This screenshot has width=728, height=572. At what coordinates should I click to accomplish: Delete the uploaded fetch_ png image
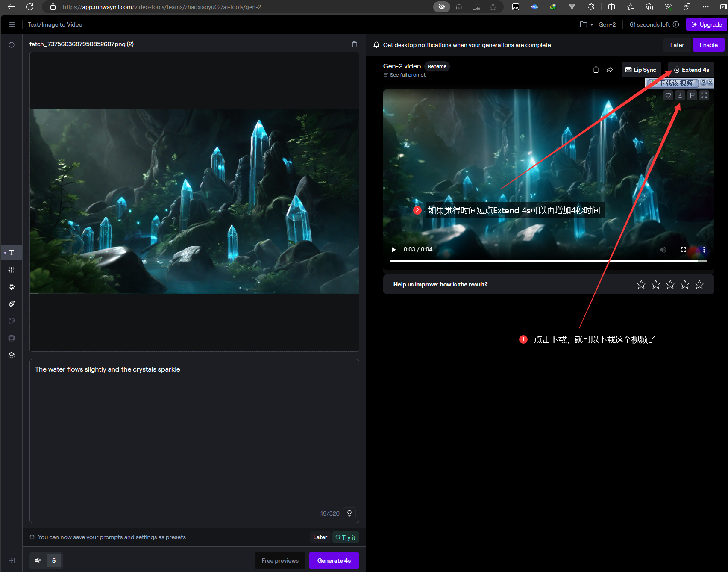coord(354,44)
